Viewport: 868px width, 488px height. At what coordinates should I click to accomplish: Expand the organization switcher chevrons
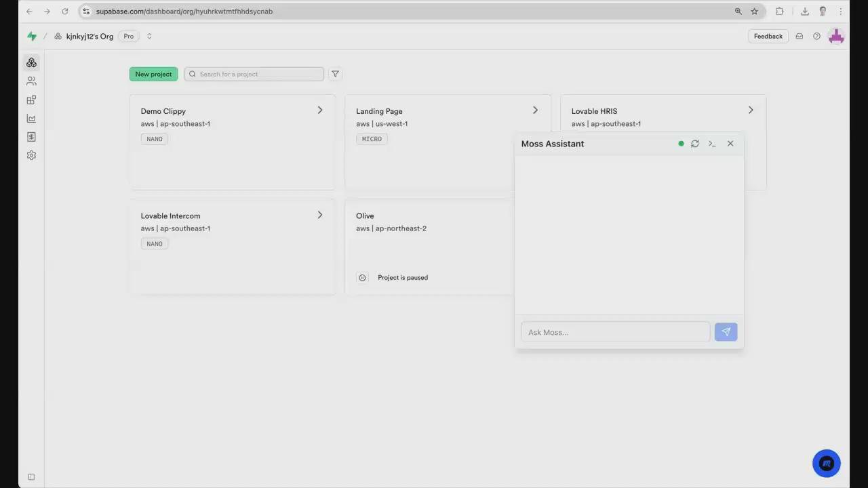click(x=149, y=37)
